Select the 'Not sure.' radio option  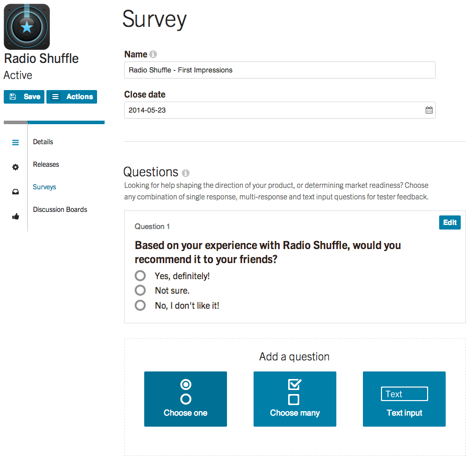pyautogui.click(x=140, y=290)
